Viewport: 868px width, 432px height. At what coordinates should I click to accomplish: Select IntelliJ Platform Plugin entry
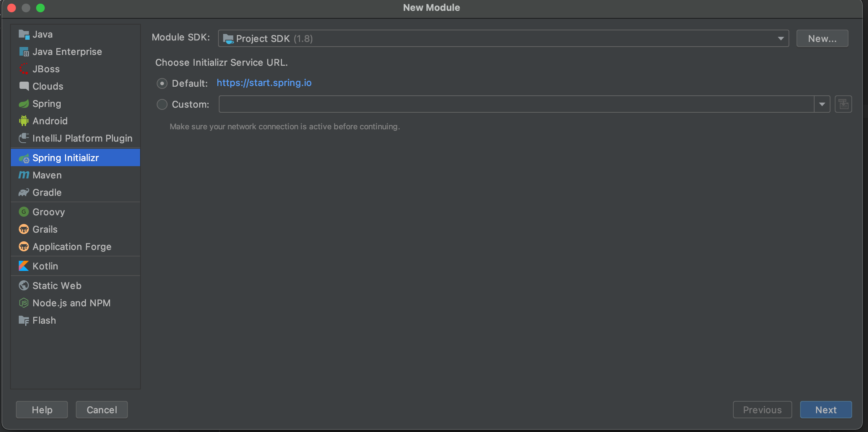75,138
